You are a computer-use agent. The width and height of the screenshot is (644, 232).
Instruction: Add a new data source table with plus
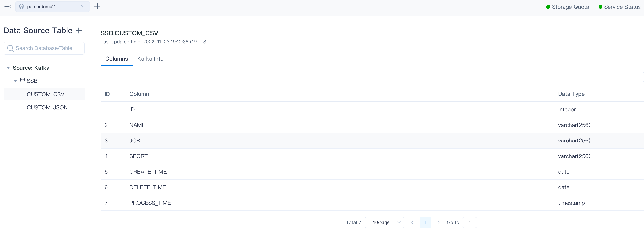pyautogui.click(x=79, y=30)
